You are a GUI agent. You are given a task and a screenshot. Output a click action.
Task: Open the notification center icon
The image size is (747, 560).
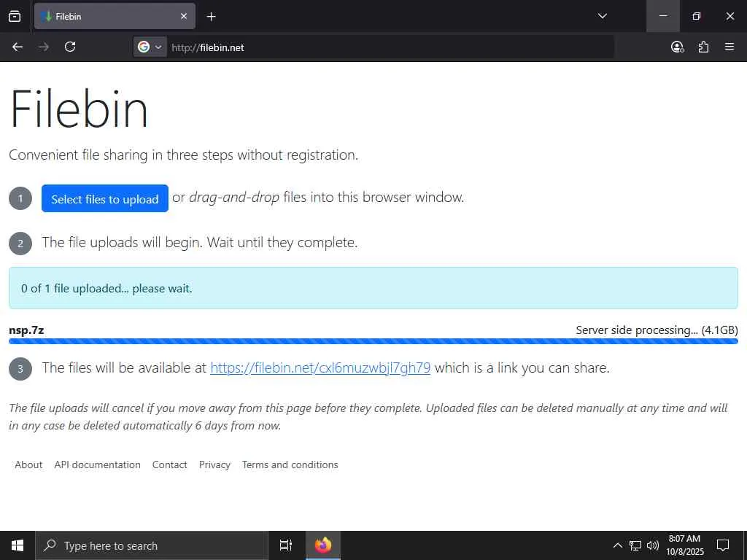click(x=723, y=545)
